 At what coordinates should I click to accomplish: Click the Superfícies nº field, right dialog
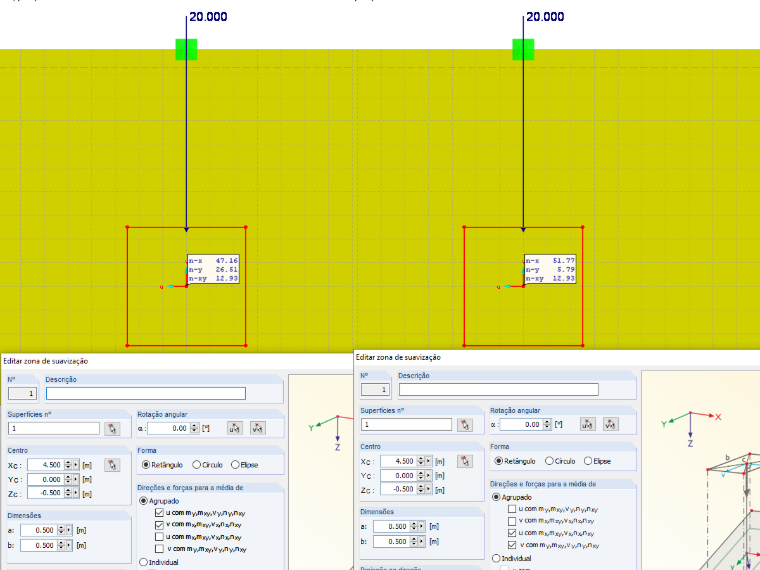click(407, 425)
